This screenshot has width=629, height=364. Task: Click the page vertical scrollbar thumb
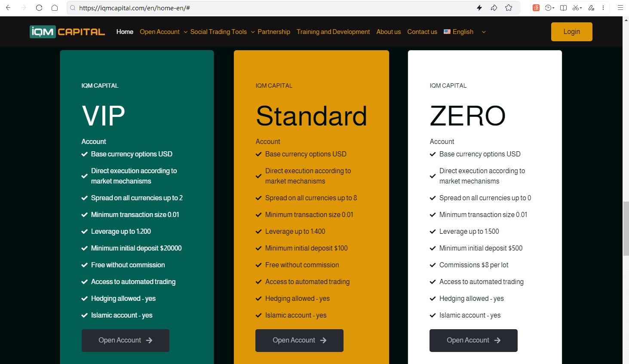point(626,229)
